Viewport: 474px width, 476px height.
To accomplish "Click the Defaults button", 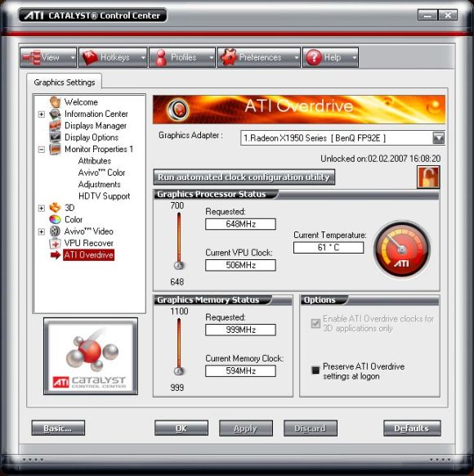I will [412, 428].
